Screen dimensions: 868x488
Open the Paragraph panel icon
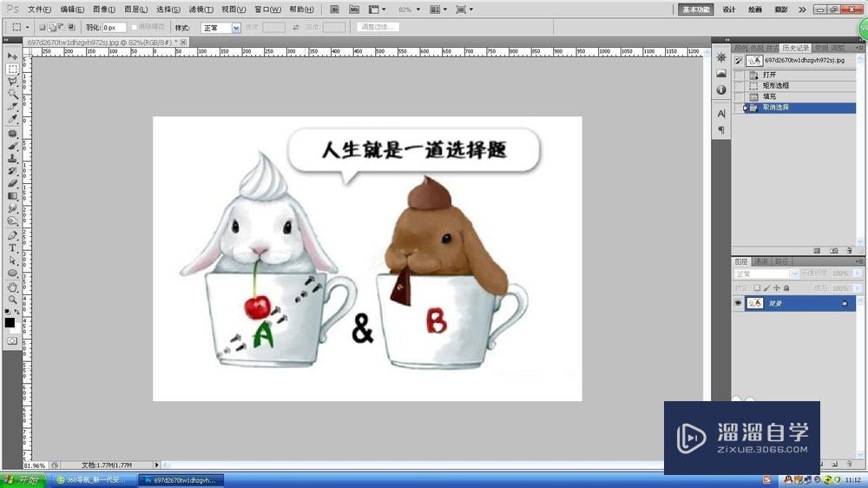pyautogui.click(x=720, y=130)
